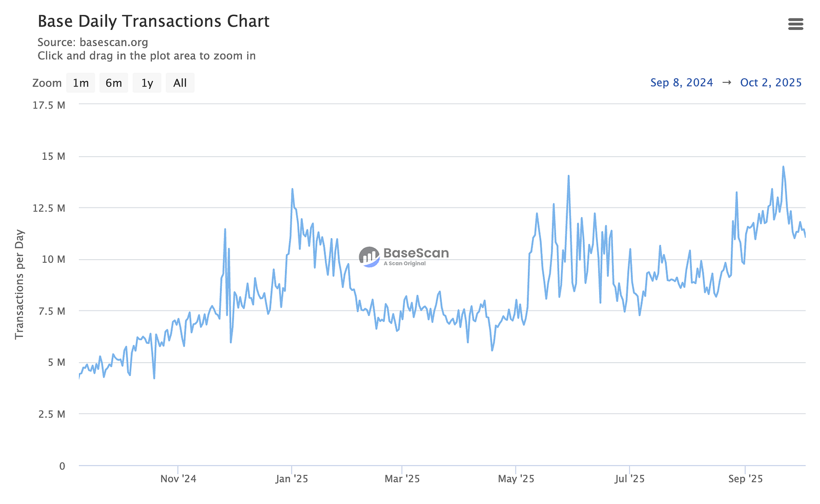The image size is (820, 504).
Task: Click the 17.5 M y-axis label
Action: click(x=49, y=106)
